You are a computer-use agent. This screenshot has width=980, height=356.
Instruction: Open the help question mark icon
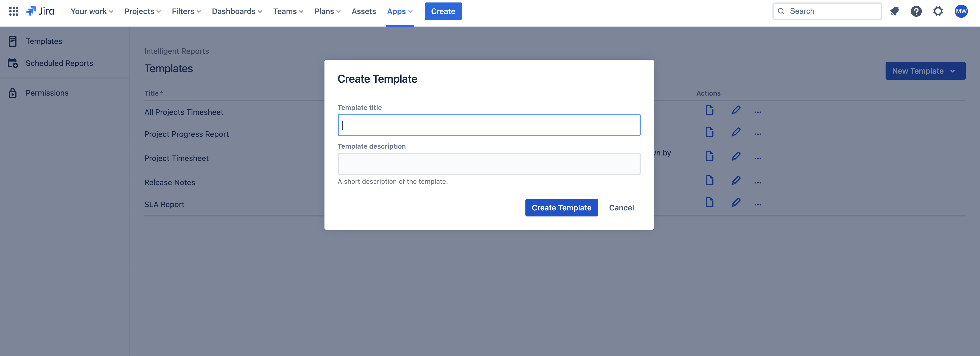point(916,12)
